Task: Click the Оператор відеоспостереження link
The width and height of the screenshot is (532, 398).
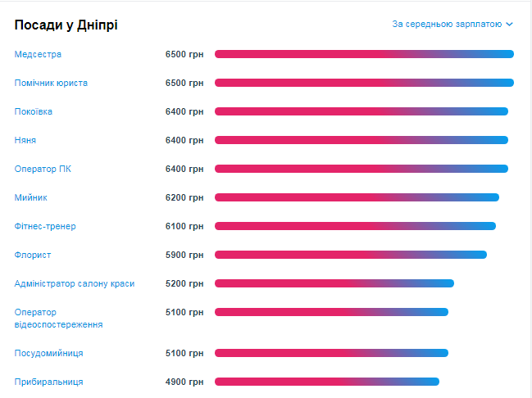Action: tap(58, 319)
